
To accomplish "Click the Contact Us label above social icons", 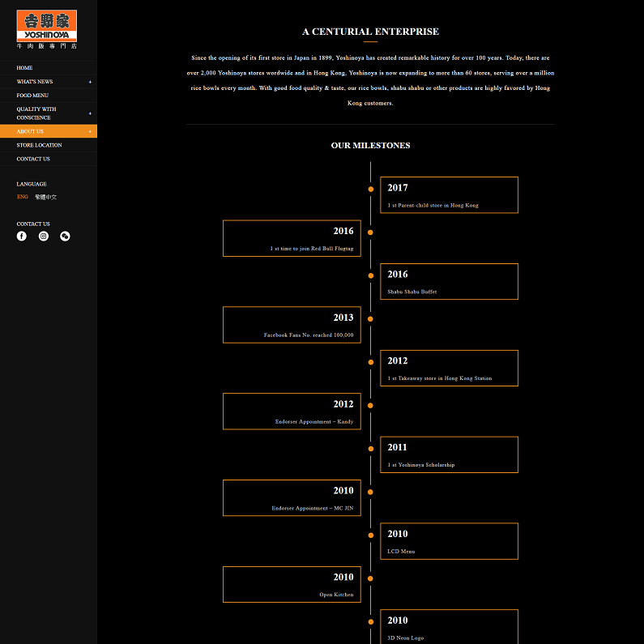I will [33, 224].
